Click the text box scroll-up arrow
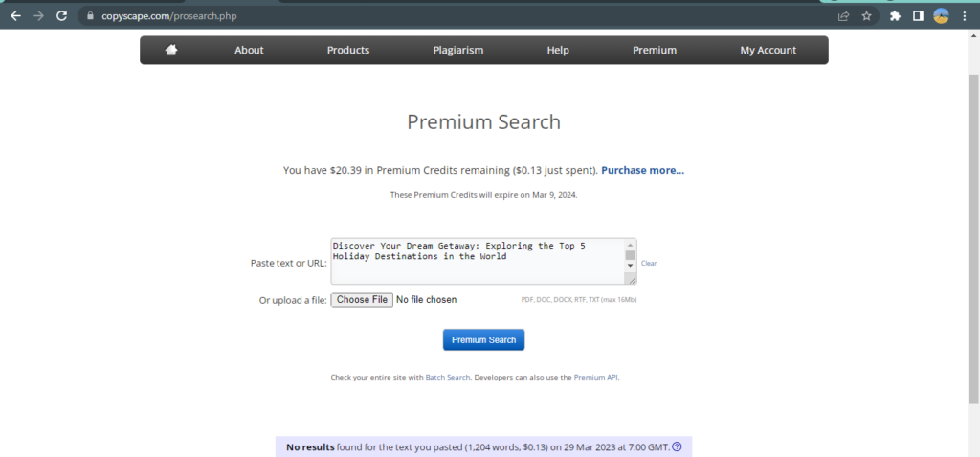980x457 pixels. click(630, 245)
